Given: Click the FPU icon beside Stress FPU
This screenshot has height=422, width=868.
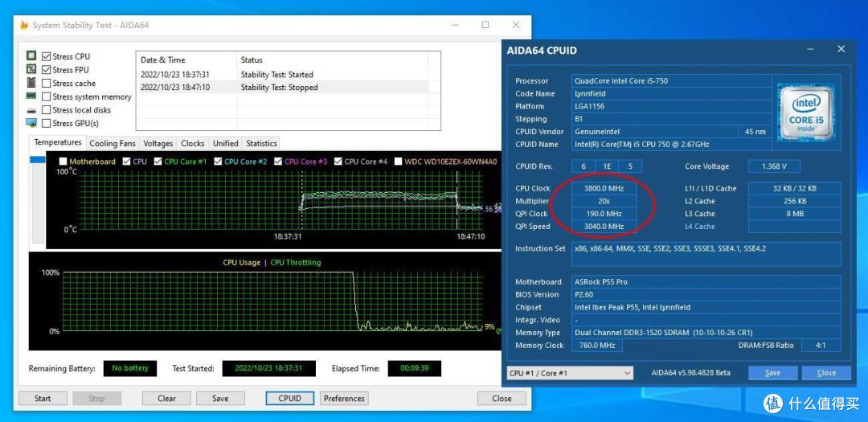Looking at the screenshot, I should click(x=31, y=69).
